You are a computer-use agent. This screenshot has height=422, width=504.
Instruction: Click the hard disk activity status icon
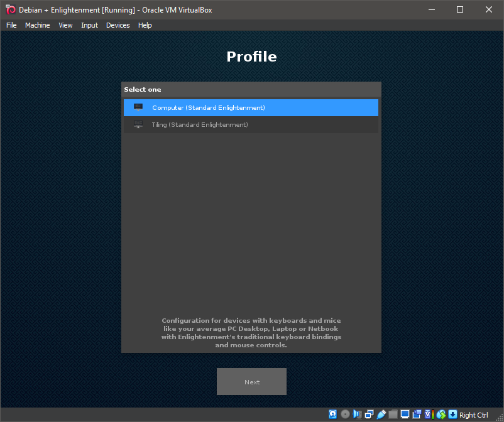pos(333,414)
